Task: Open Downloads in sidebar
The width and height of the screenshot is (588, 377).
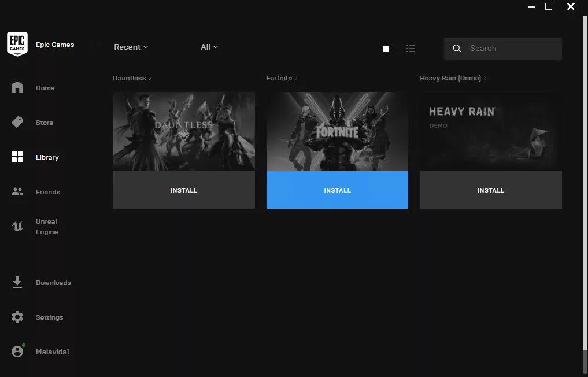Action: (x=53, y=283)
